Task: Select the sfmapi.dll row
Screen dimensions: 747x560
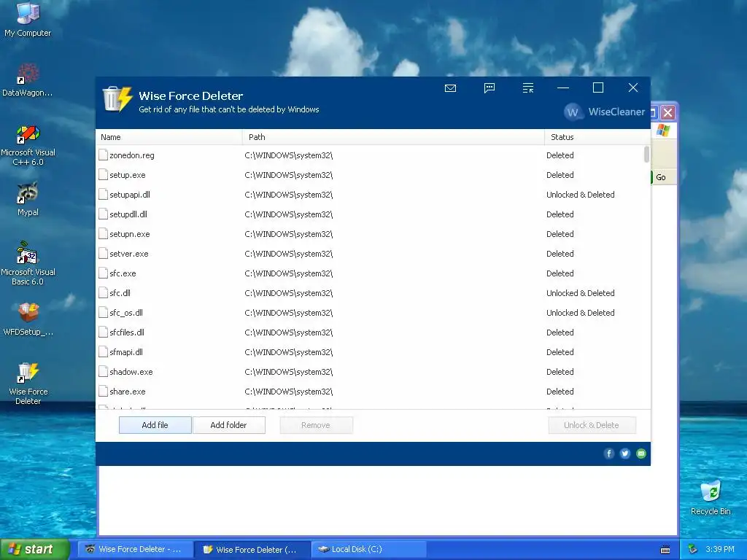Action: pos(370,352)
